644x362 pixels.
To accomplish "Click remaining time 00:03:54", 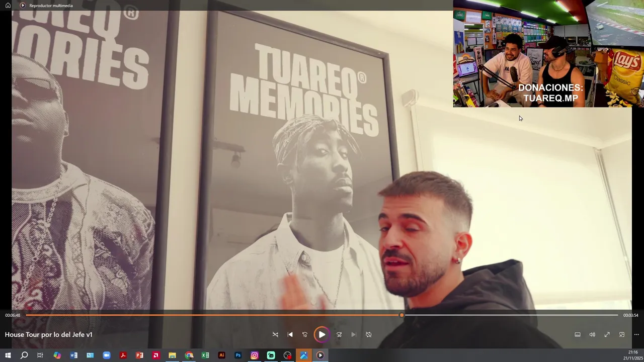I will coord(630,315).
